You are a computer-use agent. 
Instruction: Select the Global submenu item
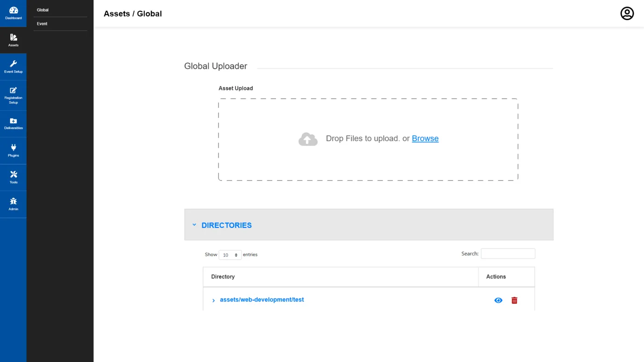pyautogui.click(x=43, y=10)
